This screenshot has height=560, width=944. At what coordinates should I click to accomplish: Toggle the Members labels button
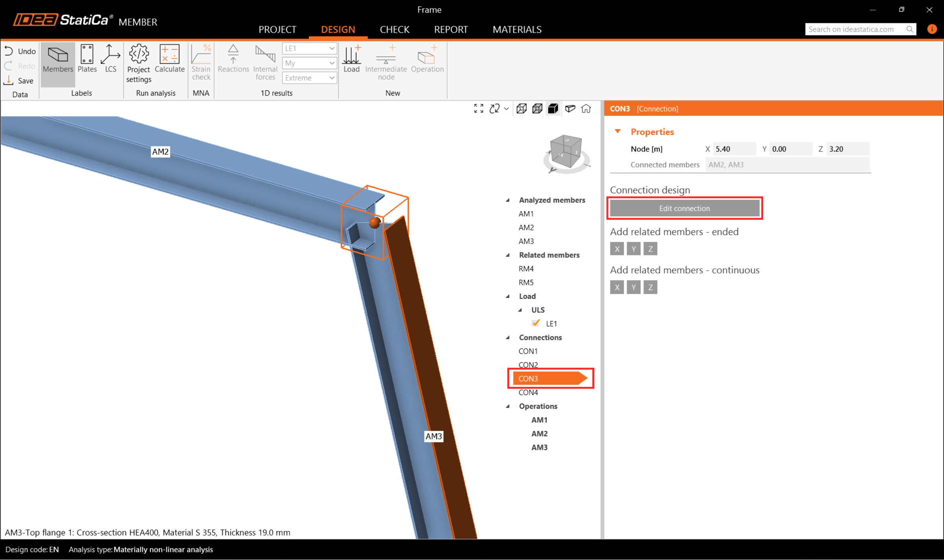pos(58,59)
